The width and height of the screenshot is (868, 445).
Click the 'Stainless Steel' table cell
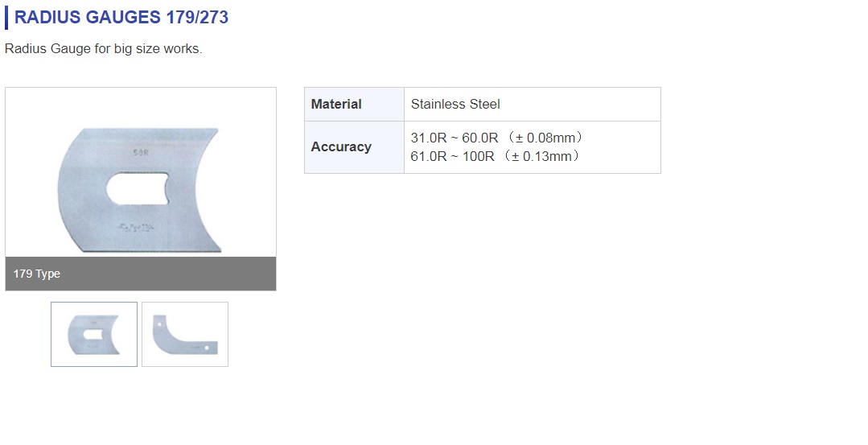tap(533, 104)
